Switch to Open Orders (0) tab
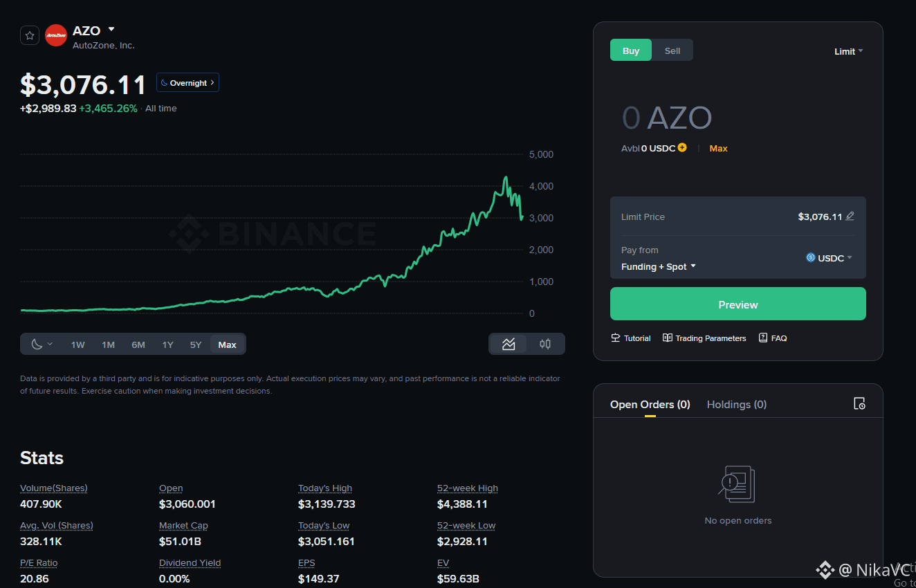This screenshot has height=588, width=916. (x=650, y=405)
